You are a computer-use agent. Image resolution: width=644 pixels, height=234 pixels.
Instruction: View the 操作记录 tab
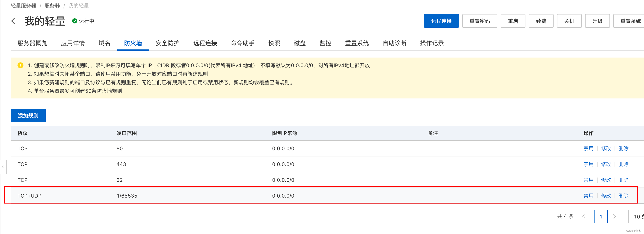432,43
